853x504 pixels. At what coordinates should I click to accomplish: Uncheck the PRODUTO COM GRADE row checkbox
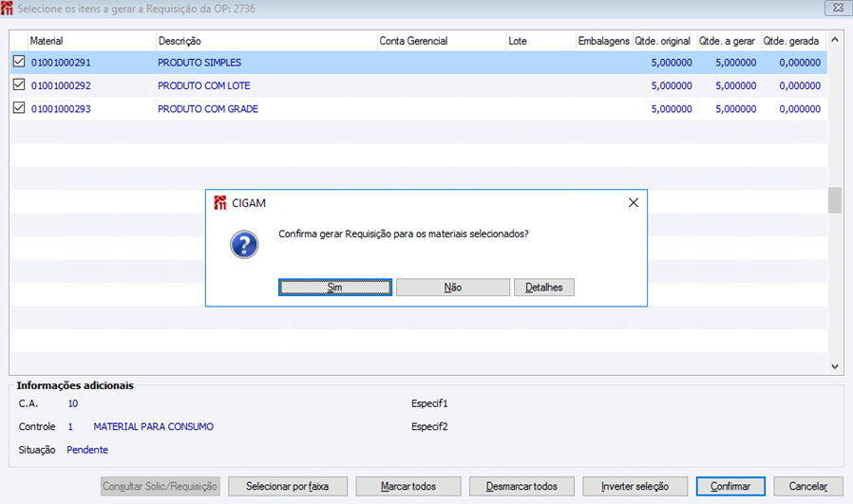tap(19, 107)
